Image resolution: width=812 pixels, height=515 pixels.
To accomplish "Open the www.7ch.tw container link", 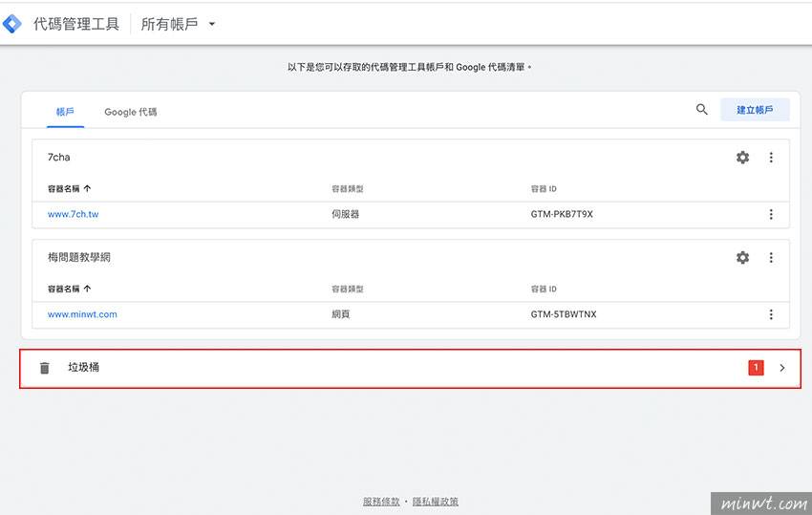I will click(x=73, y=214).
